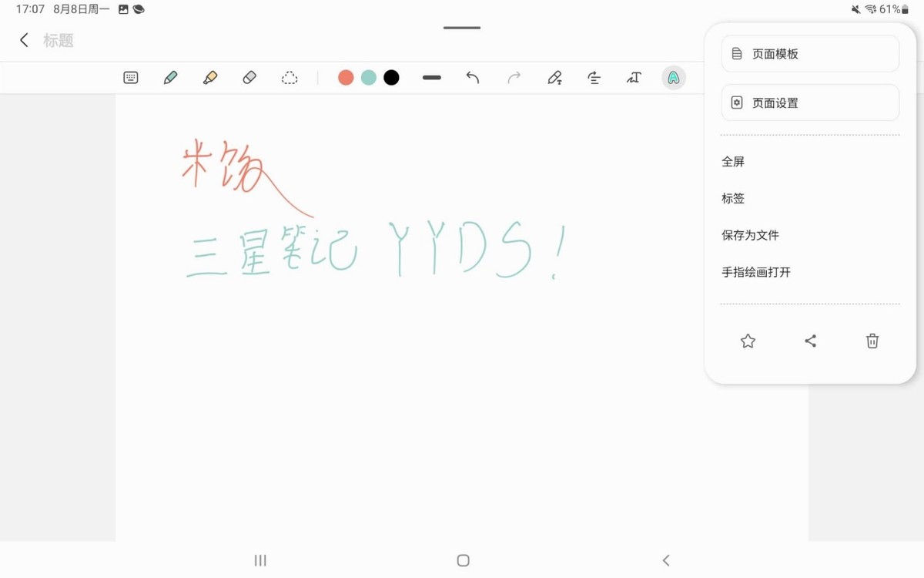The image size is (924, 578).
Task: Mark the note as favorite with the star
Action: click(748, 341)
